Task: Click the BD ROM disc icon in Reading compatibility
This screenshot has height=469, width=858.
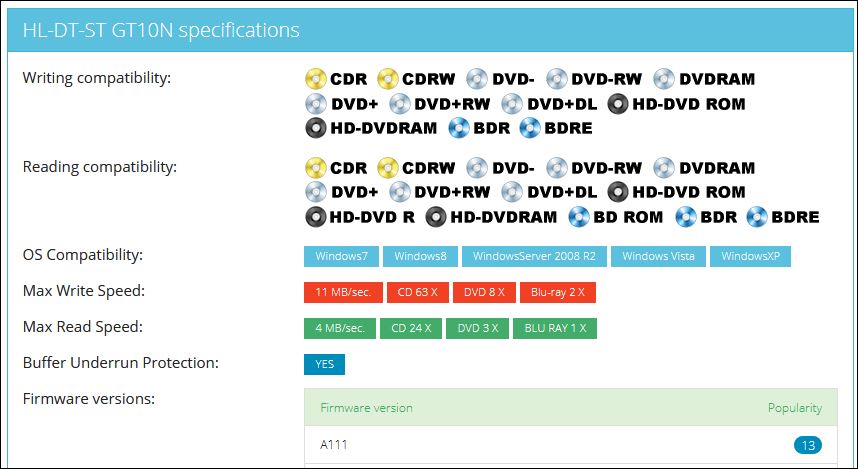Action: click(x=579, y=217)
